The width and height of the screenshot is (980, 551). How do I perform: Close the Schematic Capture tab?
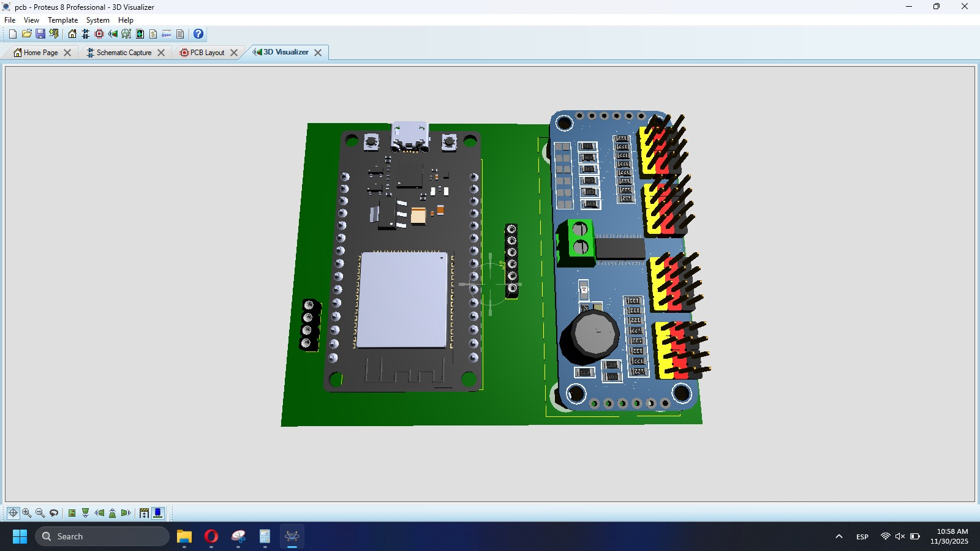(161, 53)
